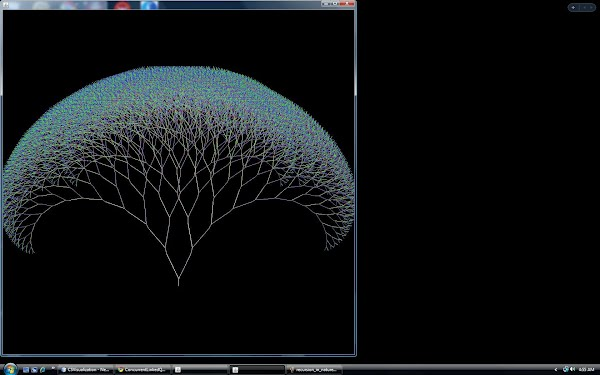Open the volume speaker tray icon
600x375 pixels.
pos(572,369)
